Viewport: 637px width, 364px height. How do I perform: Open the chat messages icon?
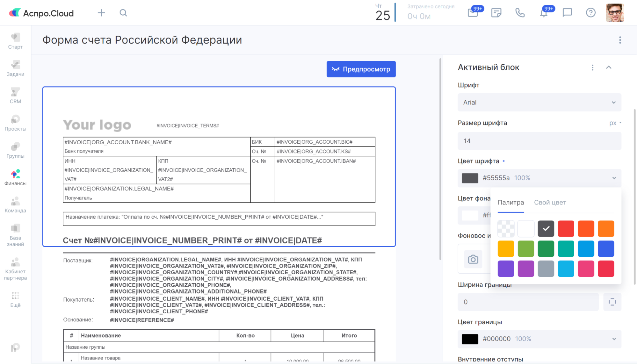[567, 13]
